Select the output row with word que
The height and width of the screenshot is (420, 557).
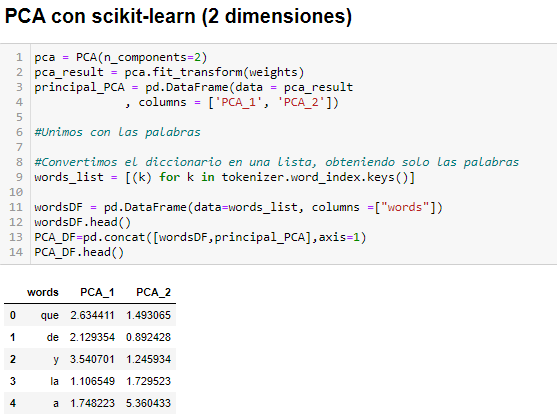(x=90, y=315)
